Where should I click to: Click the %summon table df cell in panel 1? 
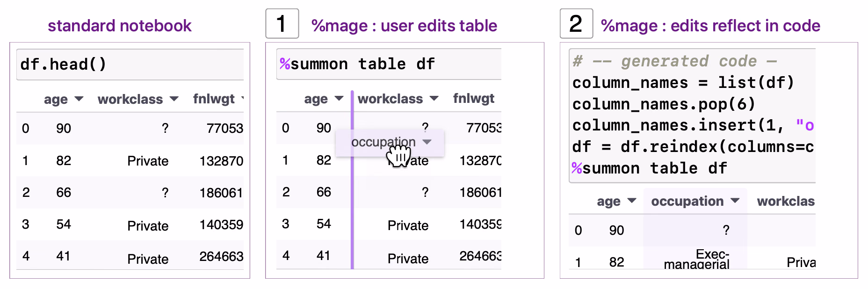pos(389,64)
